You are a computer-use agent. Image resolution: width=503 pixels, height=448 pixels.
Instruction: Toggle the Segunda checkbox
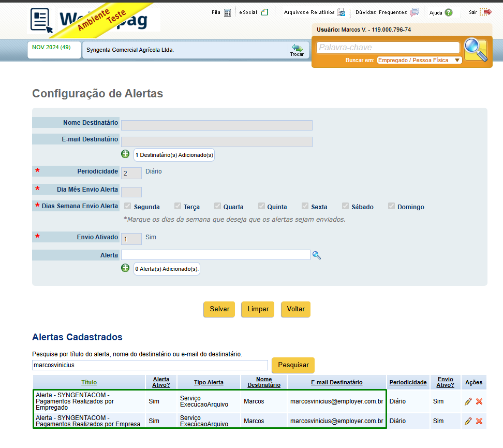point(128,206)
